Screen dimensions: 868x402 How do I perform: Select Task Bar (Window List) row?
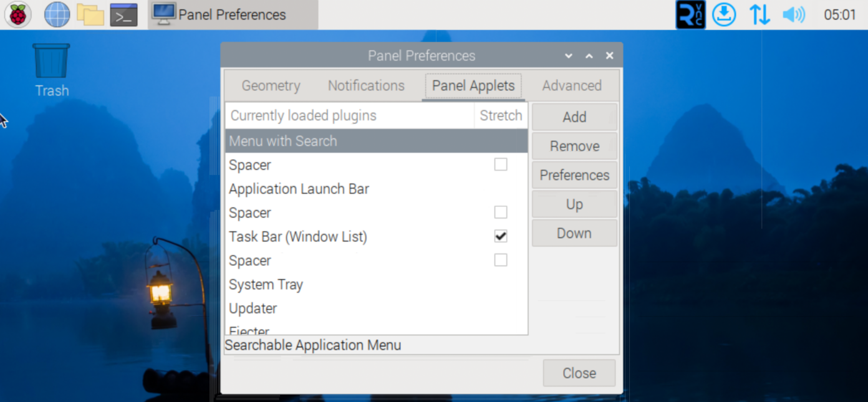tap(376, 237)
